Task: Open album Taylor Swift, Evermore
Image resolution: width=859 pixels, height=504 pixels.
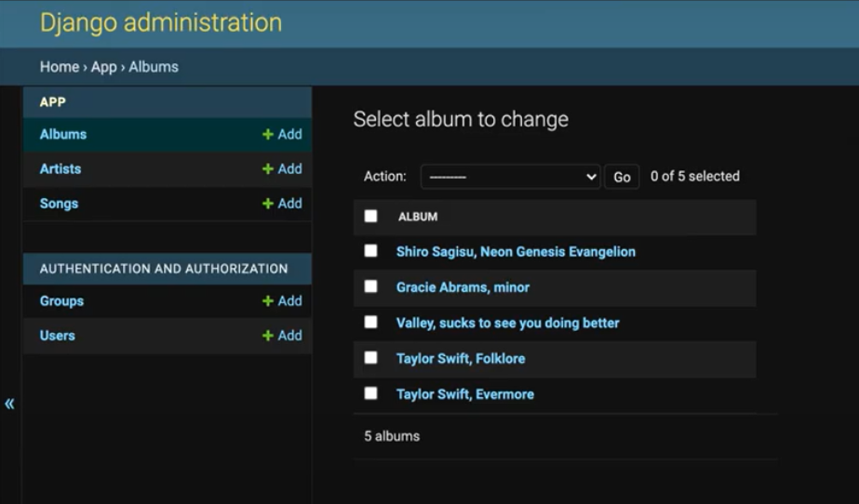Action: [x=464, y=394]
